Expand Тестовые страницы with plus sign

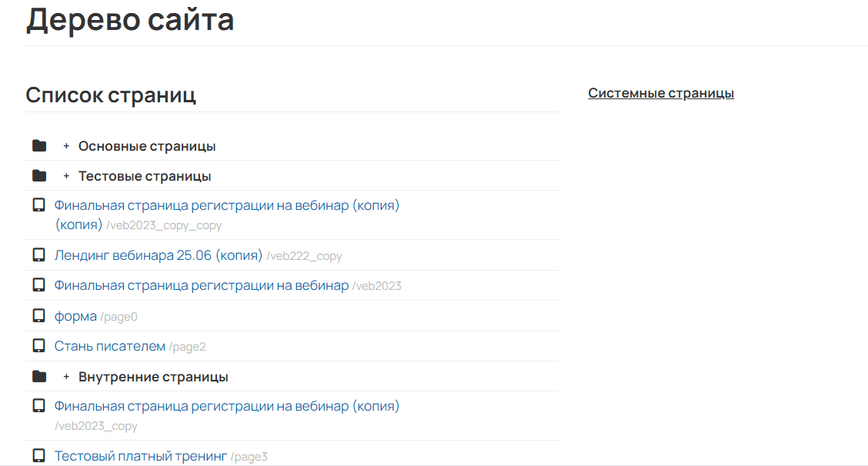pyautogui.click(x=66, y=176)
